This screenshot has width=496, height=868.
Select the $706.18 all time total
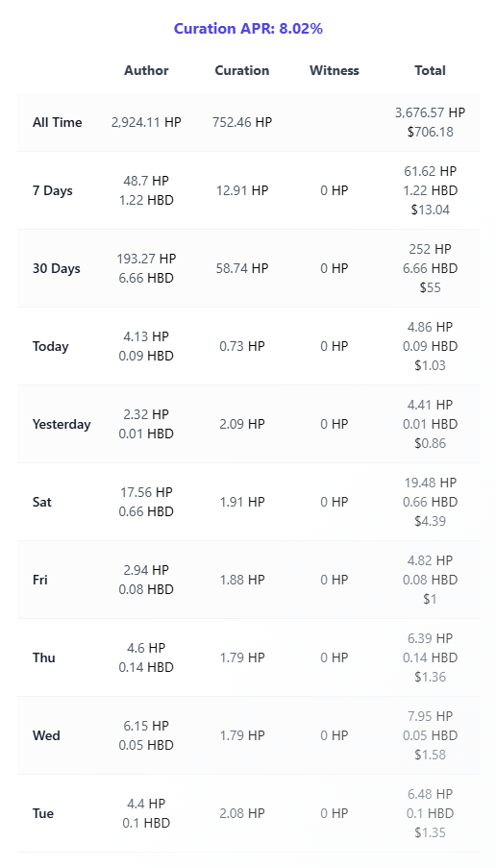tap(430, 133)
